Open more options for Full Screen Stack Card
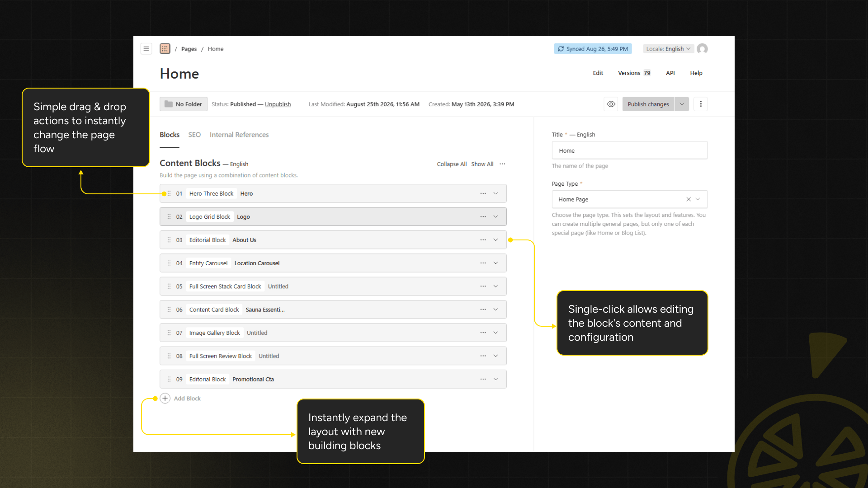This screenshot has height=488, width=868. point(483,286)
